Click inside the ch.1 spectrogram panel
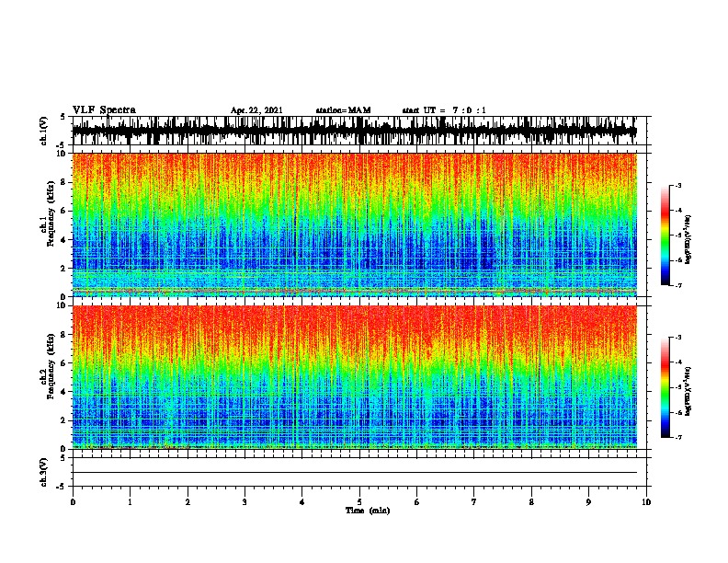The height and width of the screenshot is (563, 728). click(x=354, y=224)
